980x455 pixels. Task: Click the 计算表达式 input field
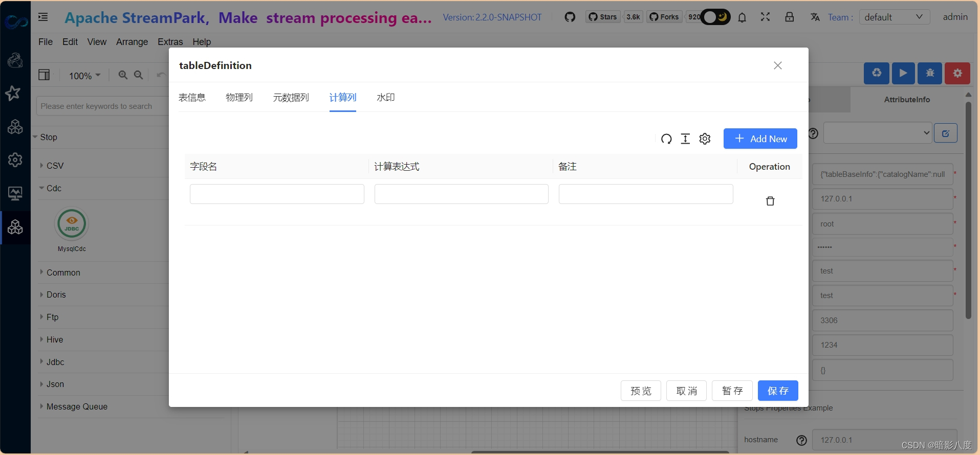(x=461, y=194)
